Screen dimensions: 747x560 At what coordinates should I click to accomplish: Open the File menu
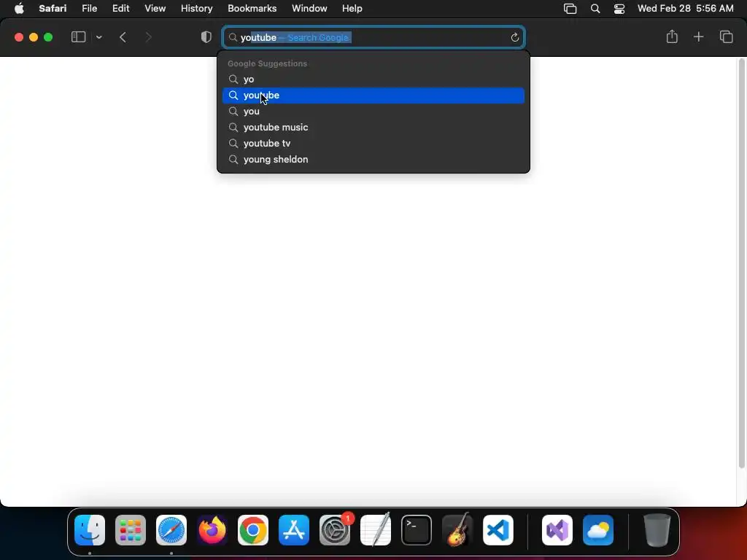point(89,9)
